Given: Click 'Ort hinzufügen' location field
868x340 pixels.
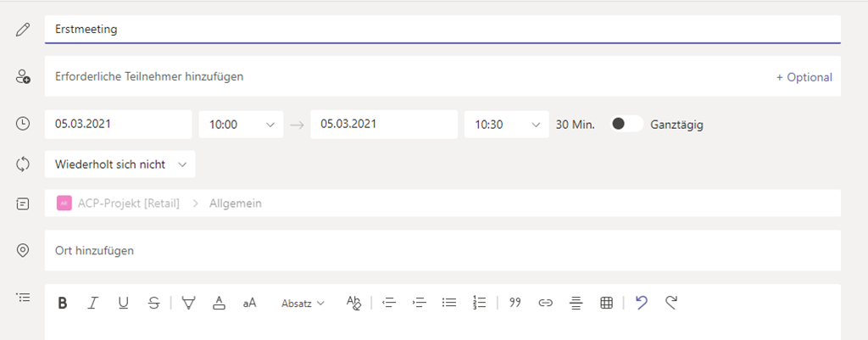Looking at the screenshot, I should 442,250.
